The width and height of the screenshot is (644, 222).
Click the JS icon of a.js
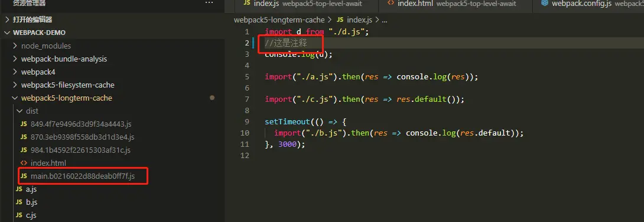click(x=19, y=189)
